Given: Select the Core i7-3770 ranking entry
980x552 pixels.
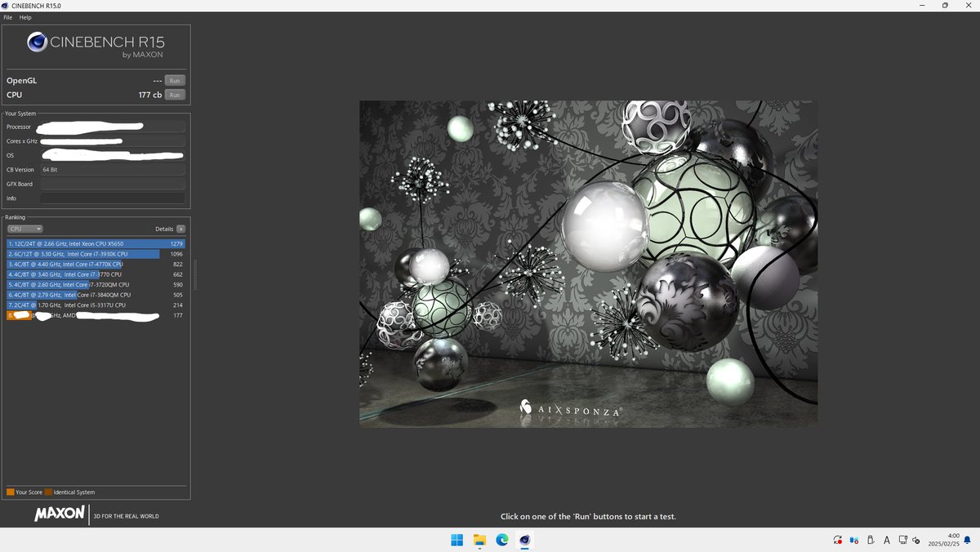Looking at the screenshot, I should coord(96,274).
